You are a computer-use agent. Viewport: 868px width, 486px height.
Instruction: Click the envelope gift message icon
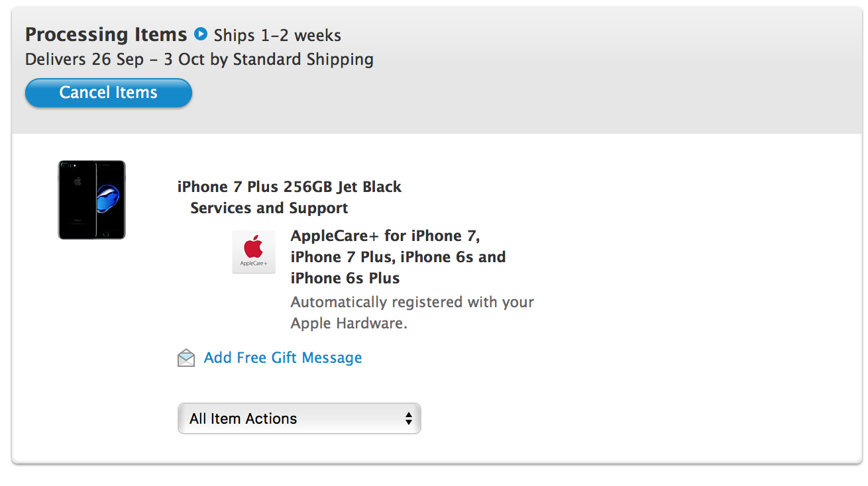186,358
